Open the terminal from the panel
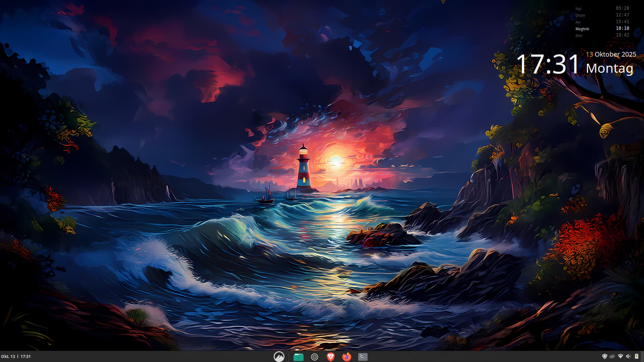644x362 pixels. coord(363,357)
